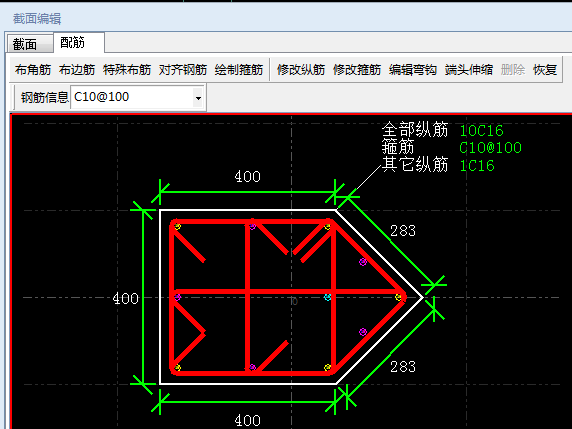Activate 特殊布筋 command
Viewport: 572px width, 429px height.
(x=127, y=70)
